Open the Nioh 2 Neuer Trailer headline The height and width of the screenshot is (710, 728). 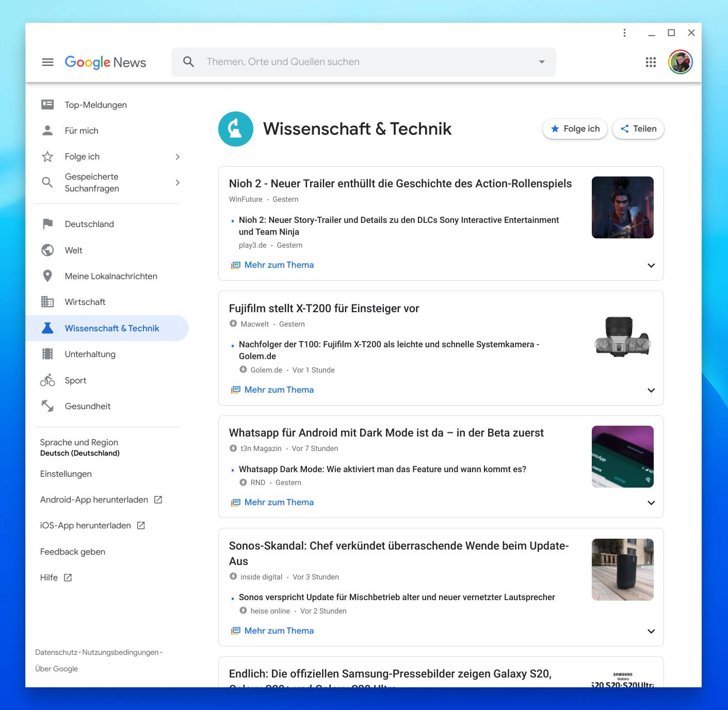[x=400, y=184]
